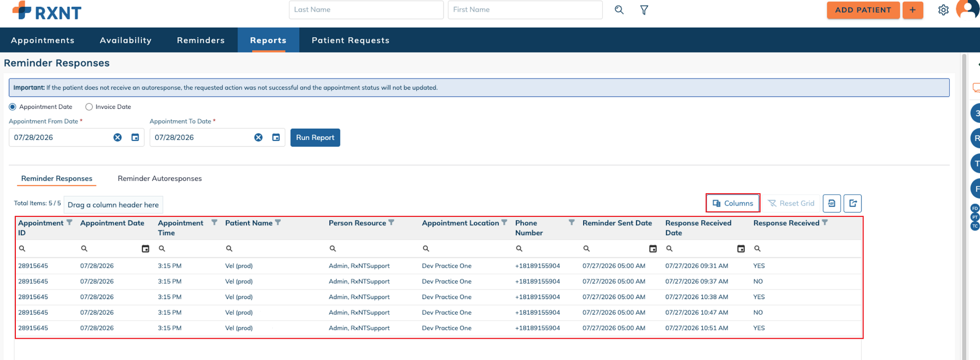Open the Patient Name column filter funnel
The height and width of the screenshot is (360, 980).
pos(278,222)
